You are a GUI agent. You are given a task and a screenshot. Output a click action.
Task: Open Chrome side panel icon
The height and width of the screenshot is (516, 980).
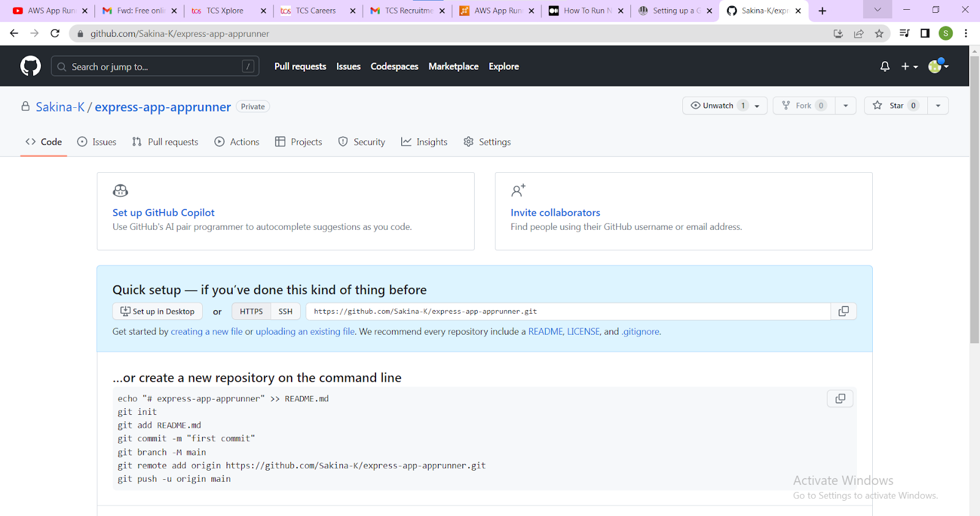click(x=925, y=34)
